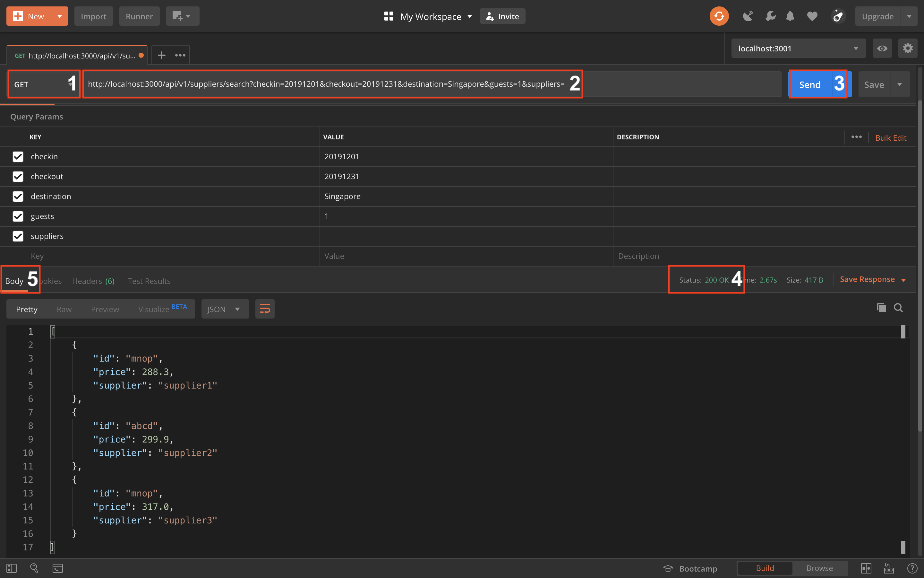Open the capture requests satellite icon
Image resolution: width=924 pixels, height=578 pixels.
pyautogui.click(x=748, y=16)
